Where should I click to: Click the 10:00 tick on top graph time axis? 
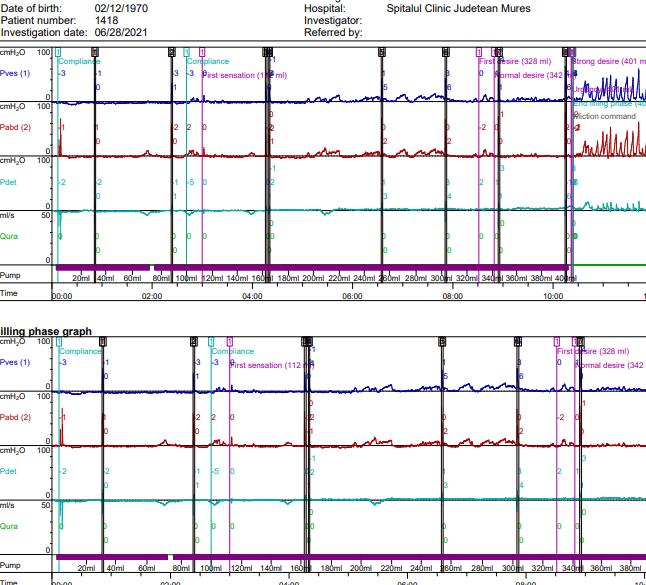coord(552,296)
